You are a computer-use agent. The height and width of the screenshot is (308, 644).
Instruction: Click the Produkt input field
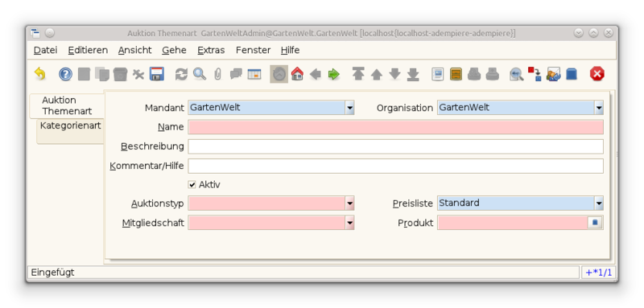(x=513, y=223)
